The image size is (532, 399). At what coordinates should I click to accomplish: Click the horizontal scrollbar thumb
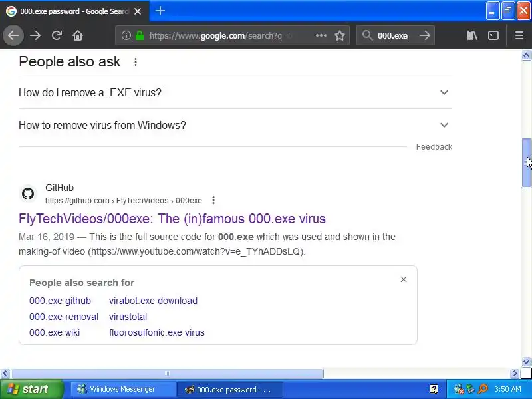(x=168, y=374)
